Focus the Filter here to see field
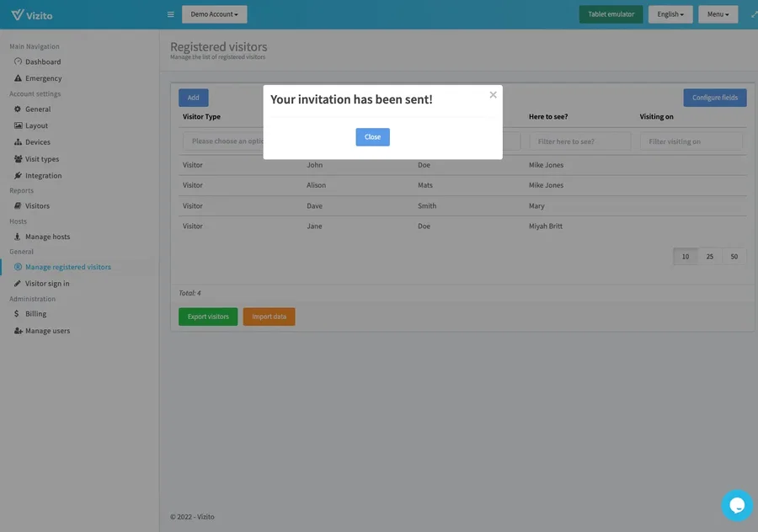This screenshot has width=758, height=532. click(579, 141)
